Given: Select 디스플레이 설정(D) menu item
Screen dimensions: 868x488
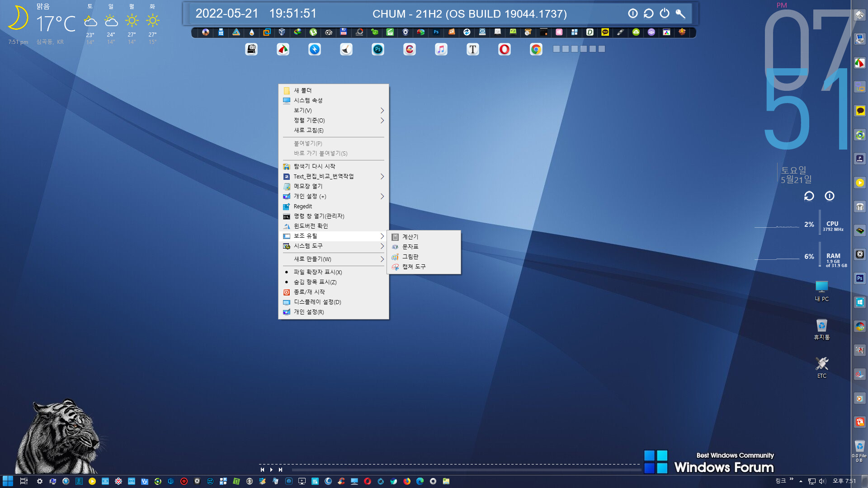Looking at the screenshot, I should point(334,302).
